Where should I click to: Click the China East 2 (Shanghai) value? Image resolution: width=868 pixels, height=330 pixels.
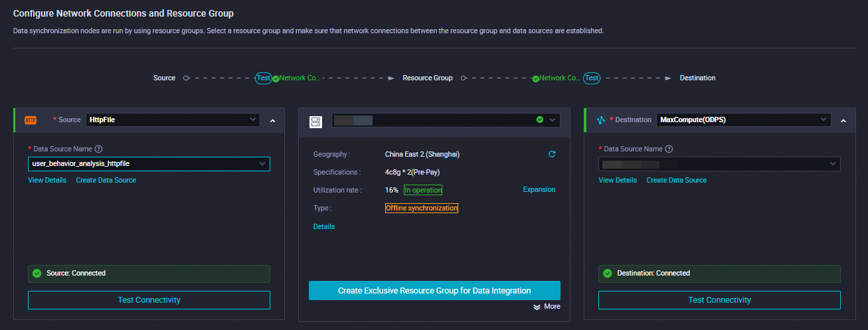pyautogui.click(x=422, y=154)
